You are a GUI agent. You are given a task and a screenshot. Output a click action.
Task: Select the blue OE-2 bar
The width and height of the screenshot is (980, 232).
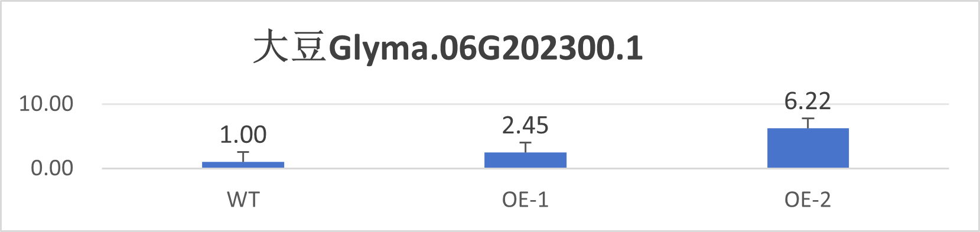pyautogui.click(x=808, y=148)
